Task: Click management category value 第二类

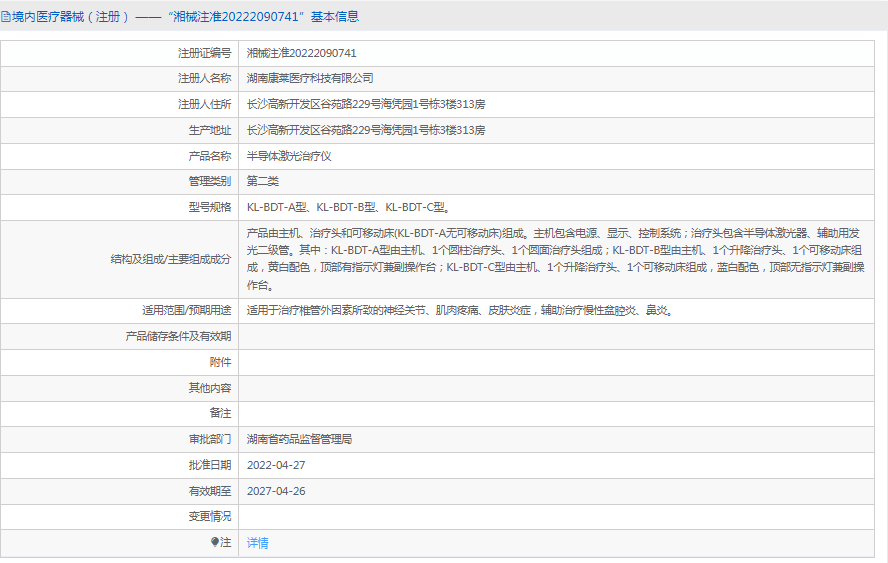Action: [x=263, y=181]
